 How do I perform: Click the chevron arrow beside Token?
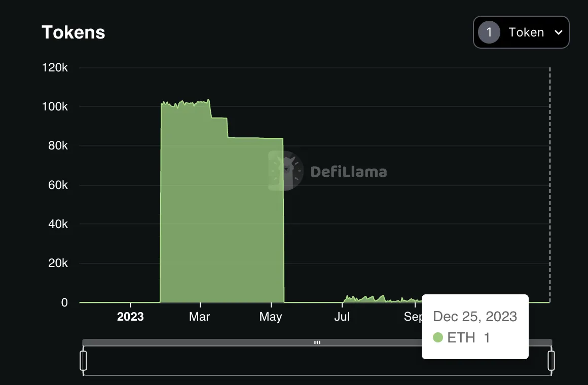559,32
